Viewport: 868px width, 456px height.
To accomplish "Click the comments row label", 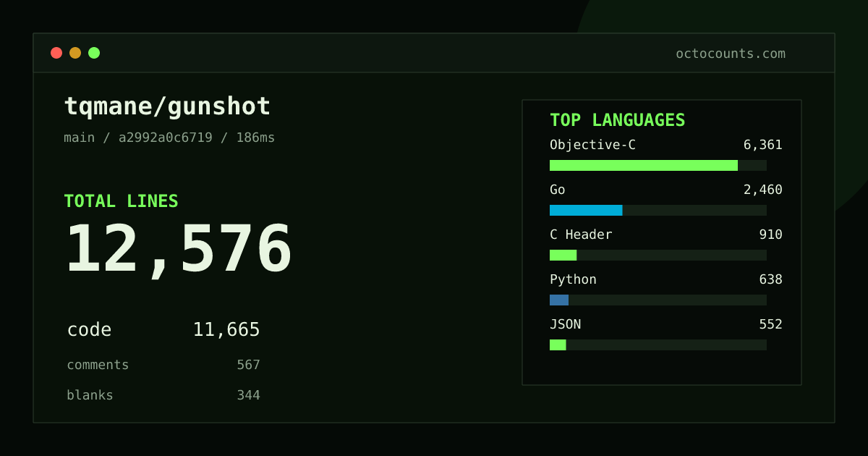I will [98, 365].
